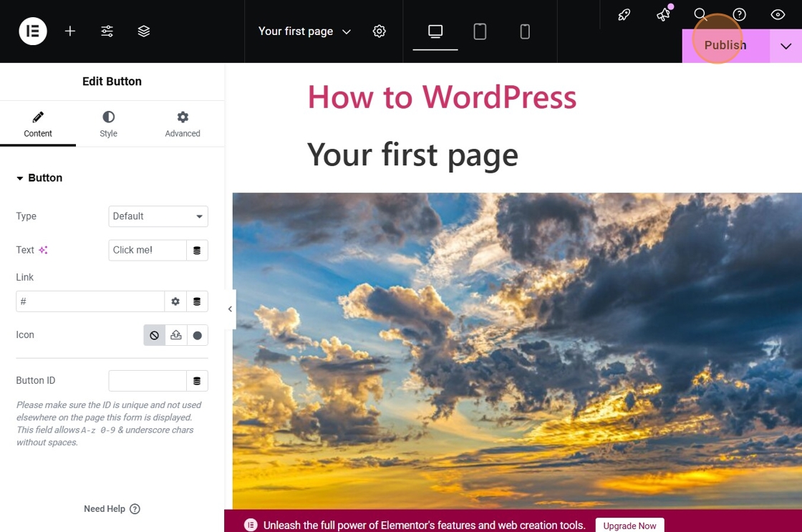
Task: Click into the Text field 'Click me!'
Action: [148, 250]
